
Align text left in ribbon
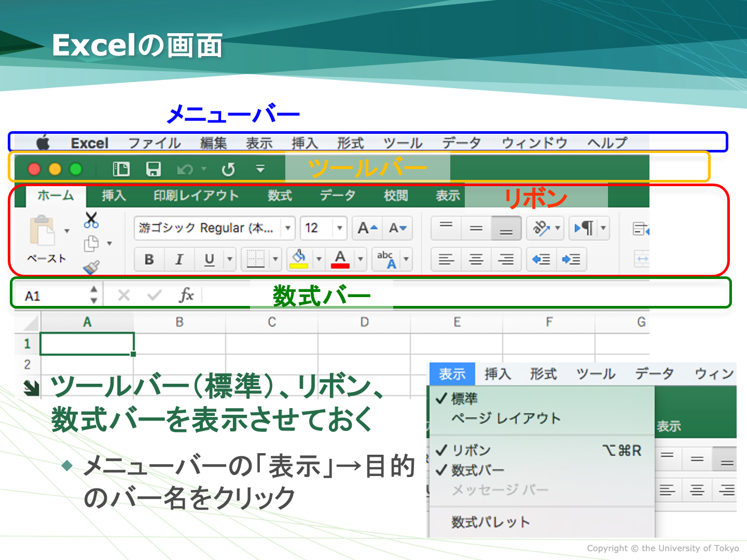click(x=446, y=259)
